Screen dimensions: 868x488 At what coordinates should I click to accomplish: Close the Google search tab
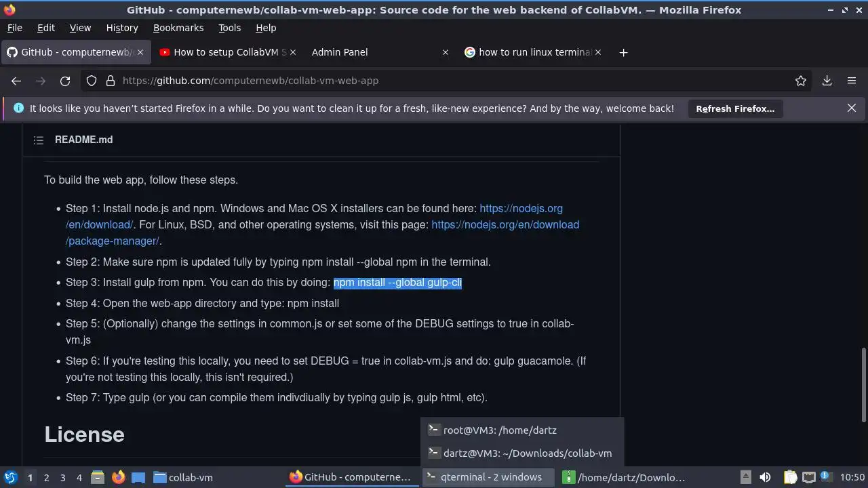[x=597, y=52]
